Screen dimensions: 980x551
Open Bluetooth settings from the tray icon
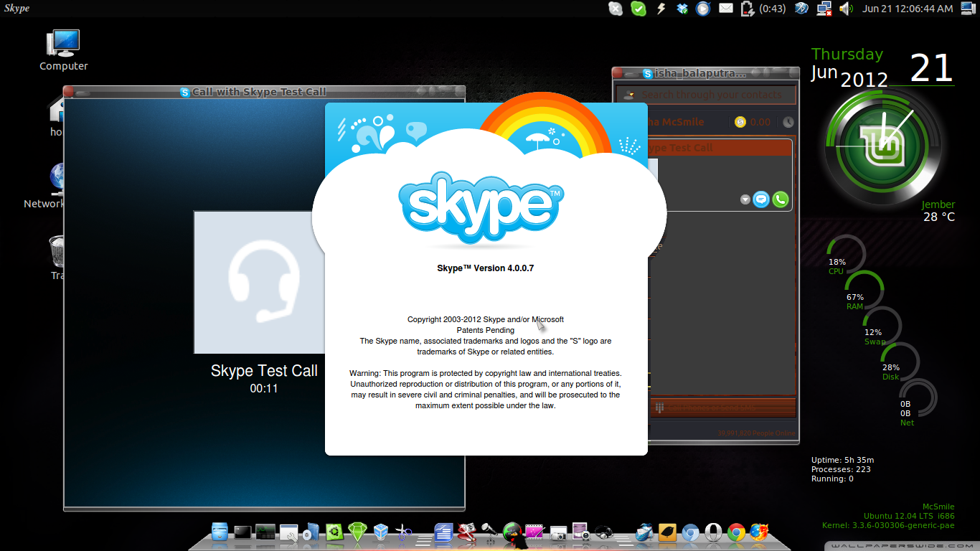click(801, 8)
